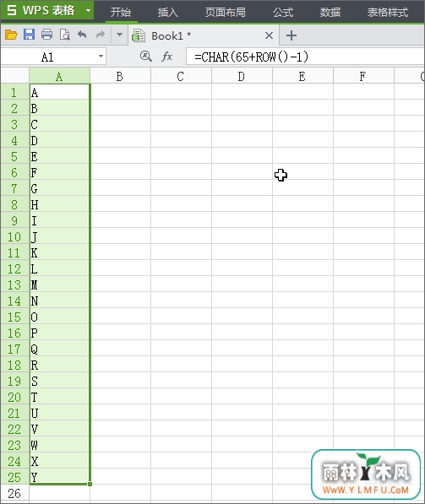Click the magnifier icon beside fx
This screenshot has height=504, width=425.
(x=145, y=57)
